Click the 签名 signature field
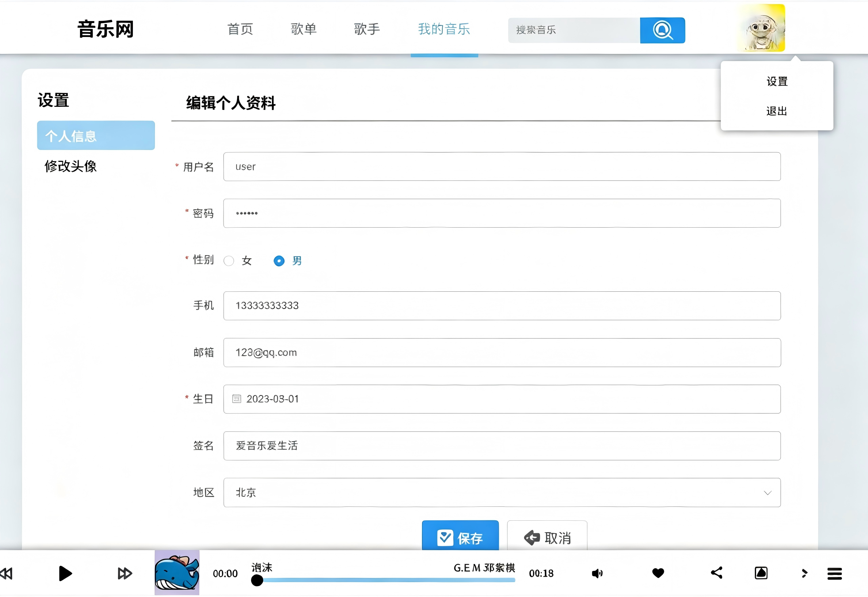 pyautogui.click(x=502, y=445)
